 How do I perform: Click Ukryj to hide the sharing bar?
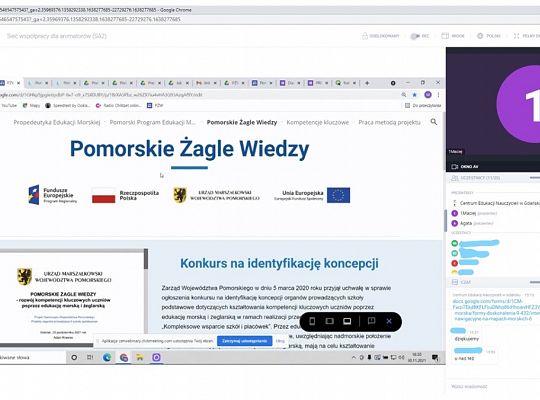click(280, 341)
